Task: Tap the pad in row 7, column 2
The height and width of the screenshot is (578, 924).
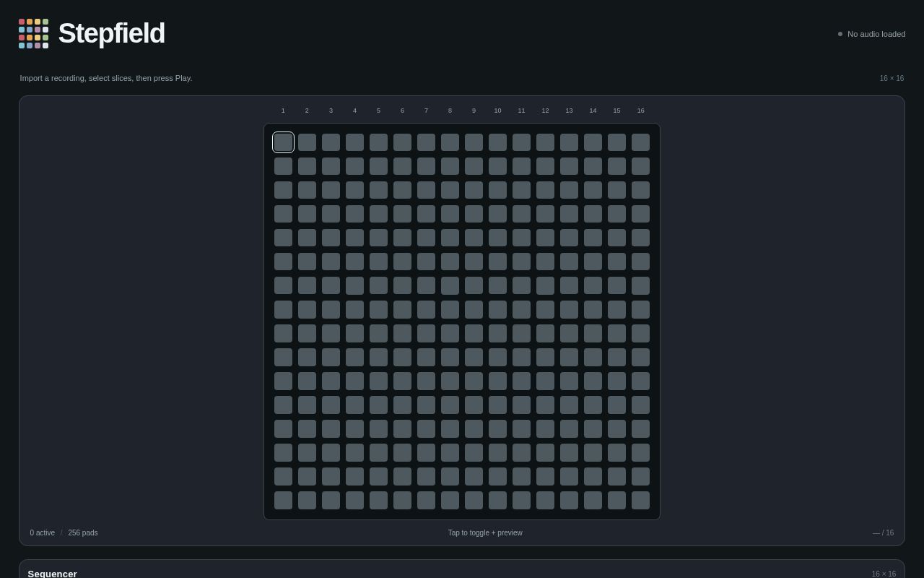Action: [x=307, y=285]
